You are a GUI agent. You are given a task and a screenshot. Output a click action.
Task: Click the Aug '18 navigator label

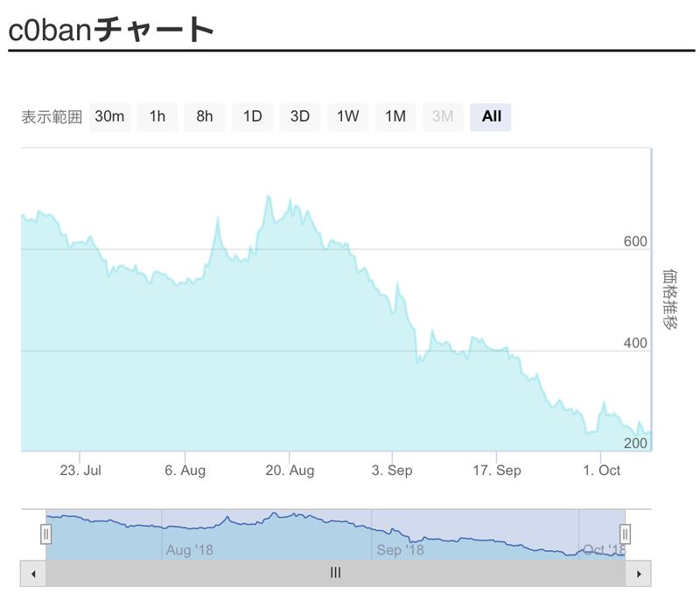[190, 550]
